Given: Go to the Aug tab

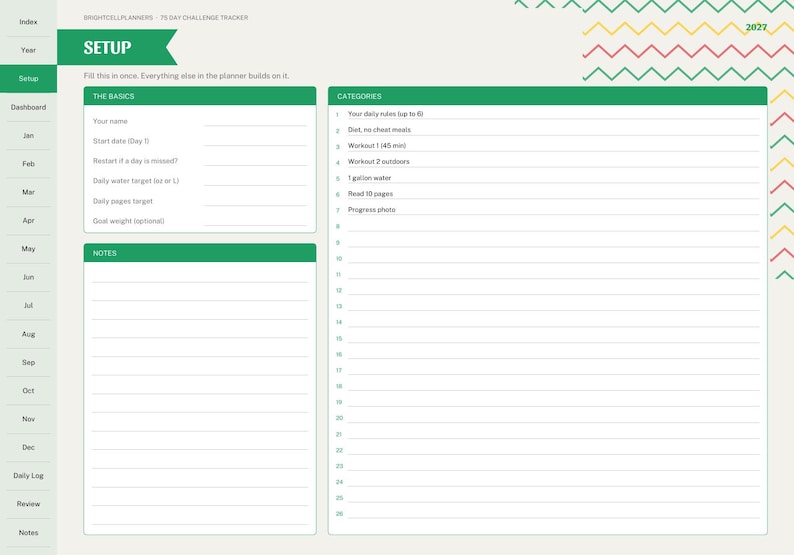Looking at the screenshot, I should point(28,334).
